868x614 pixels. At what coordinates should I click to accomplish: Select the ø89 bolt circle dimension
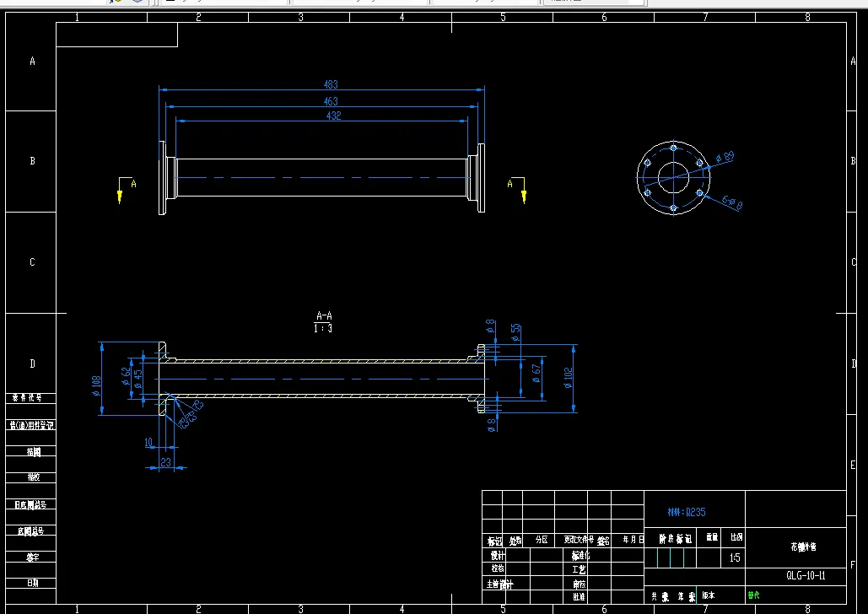[x=725, y=157]
